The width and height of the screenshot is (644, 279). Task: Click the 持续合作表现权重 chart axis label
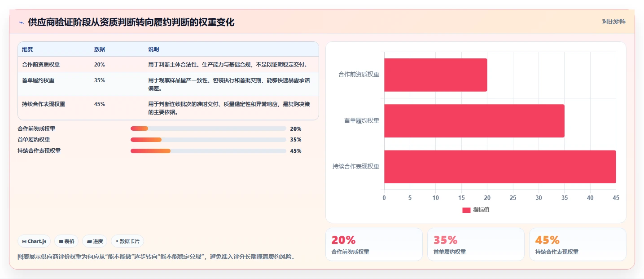point(356,167)
